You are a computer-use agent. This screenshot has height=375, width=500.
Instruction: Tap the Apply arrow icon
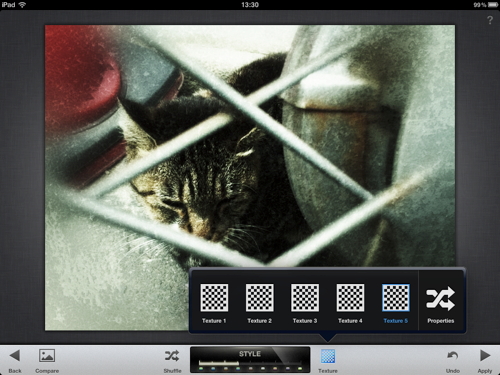coord(485,356)
